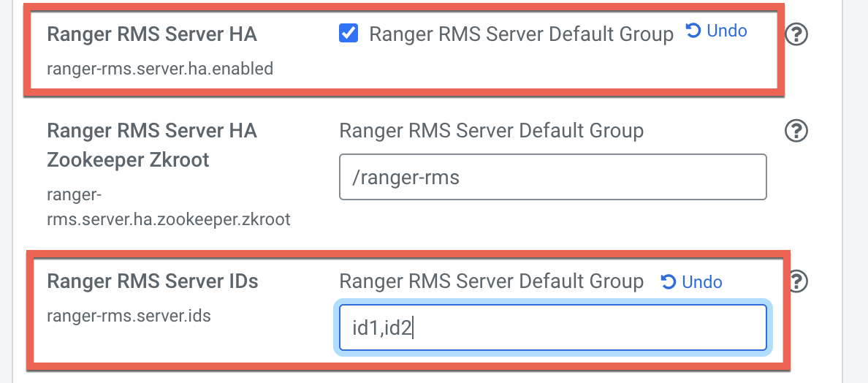Screen dimensions: 868x383
Task: Click the ranger-rms.server.ids property name
Action: [x=129, y=316]
